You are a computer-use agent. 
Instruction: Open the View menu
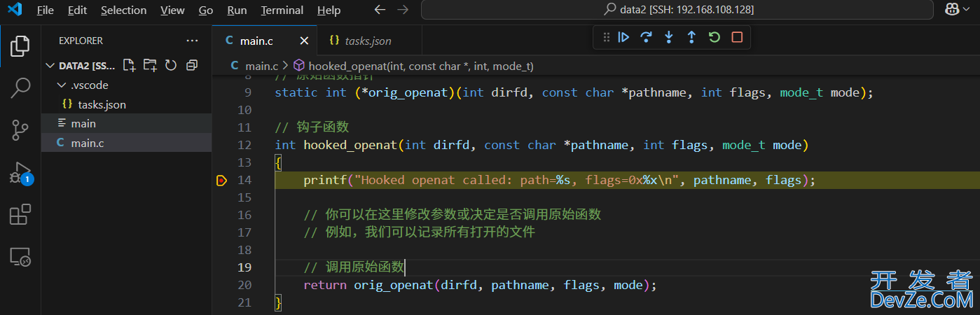pos(172,10)
